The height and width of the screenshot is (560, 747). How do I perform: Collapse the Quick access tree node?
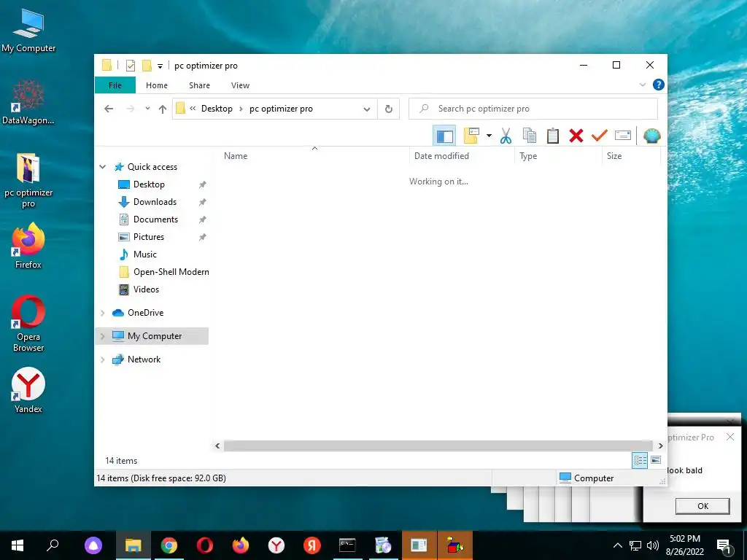pyautogui.click(x=102, y=167)
